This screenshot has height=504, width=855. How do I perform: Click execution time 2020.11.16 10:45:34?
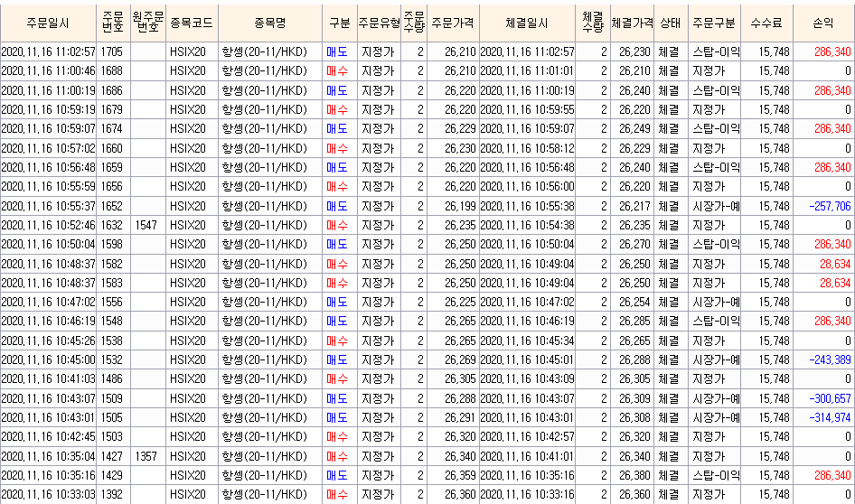click(527, 341)
